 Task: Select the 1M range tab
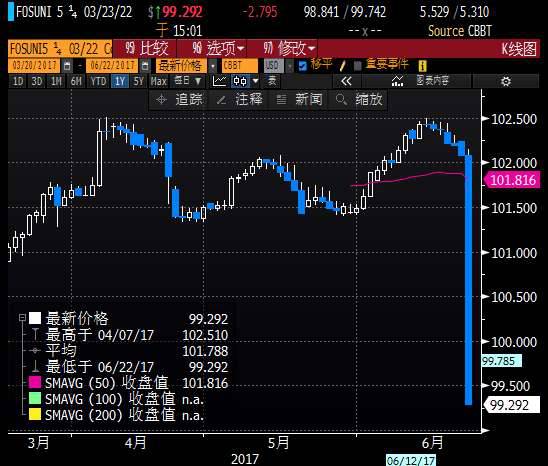coord(56,81)
